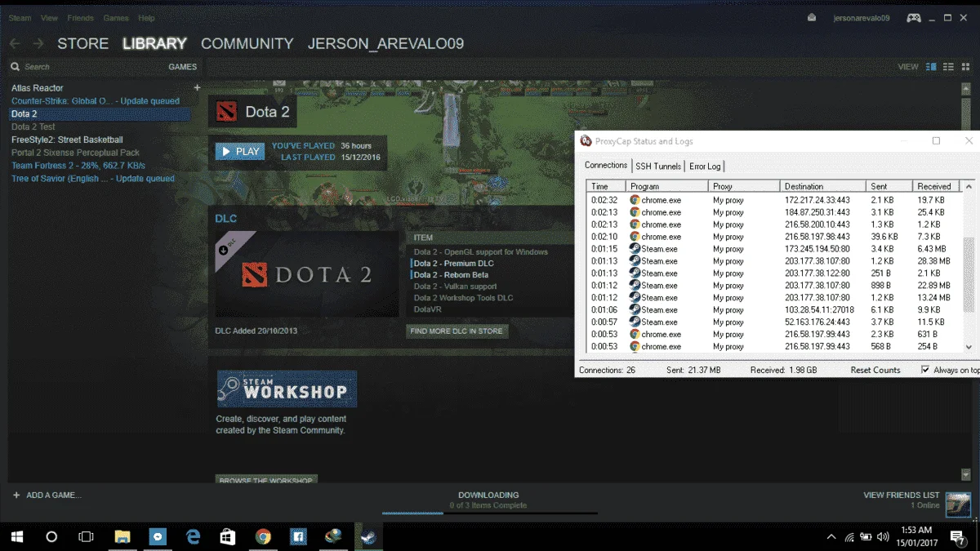This screenshot has height=551, width=980.
Task: Click the Wi-Fi network tray icon
Action: click(x=849, y=537)
